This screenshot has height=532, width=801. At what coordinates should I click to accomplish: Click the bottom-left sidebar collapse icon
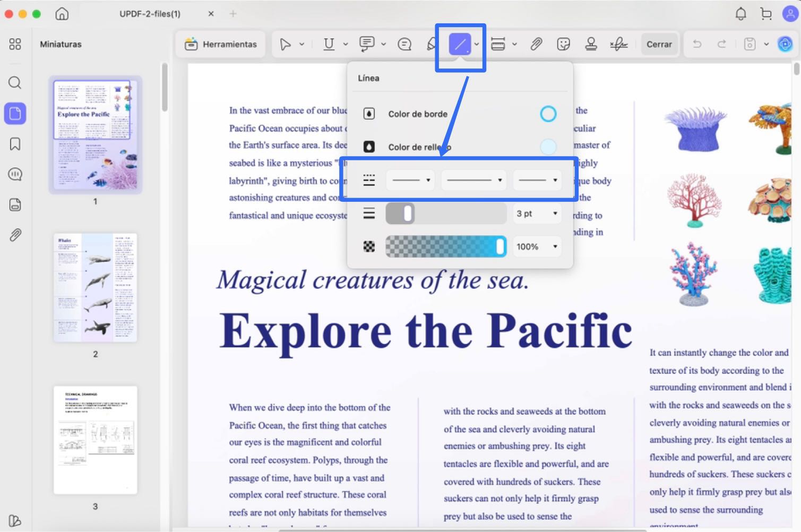pyautogui.click(x=15, y=521)
